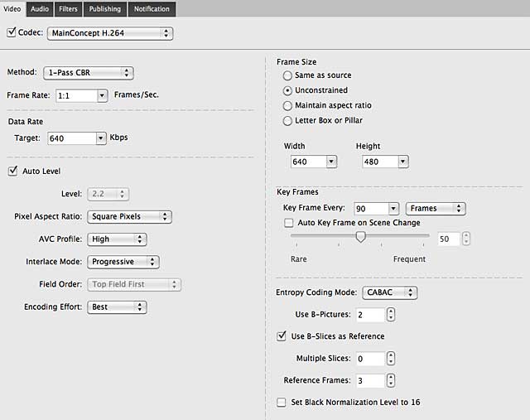This screenshot has height=420, width=530.
Task: Disable the Auto Level checkbox
Action: (x=12, y=171)
